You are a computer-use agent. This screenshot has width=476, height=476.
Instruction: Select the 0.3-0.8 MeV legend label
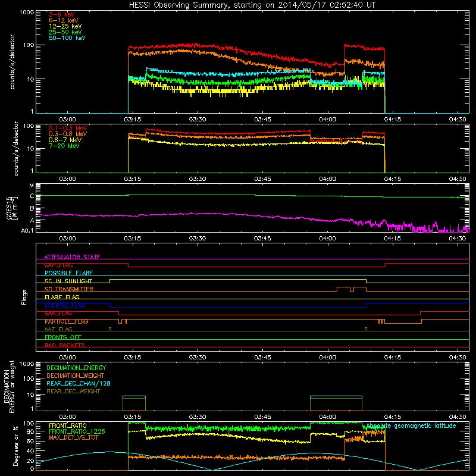(68, 134)
